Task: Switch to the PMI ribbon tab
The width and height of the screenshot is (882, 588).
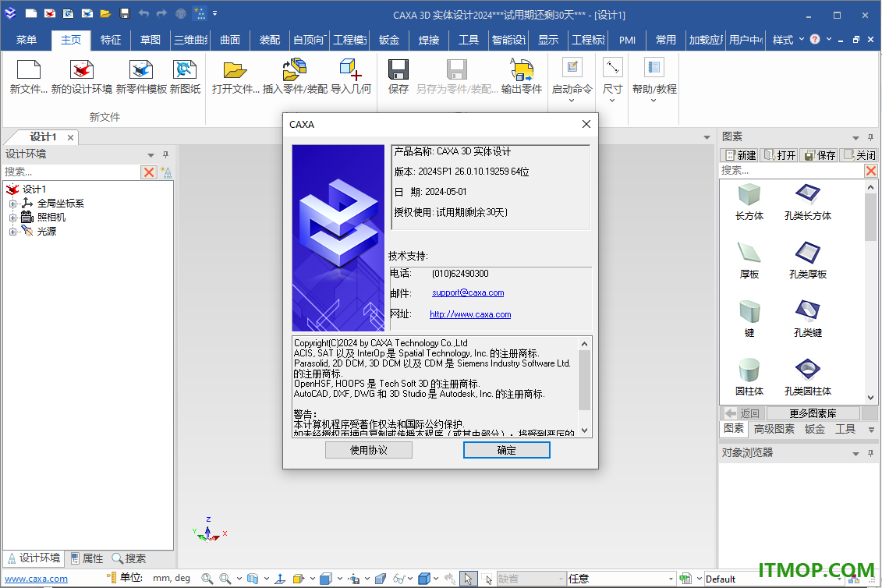Action: (627, 40)
